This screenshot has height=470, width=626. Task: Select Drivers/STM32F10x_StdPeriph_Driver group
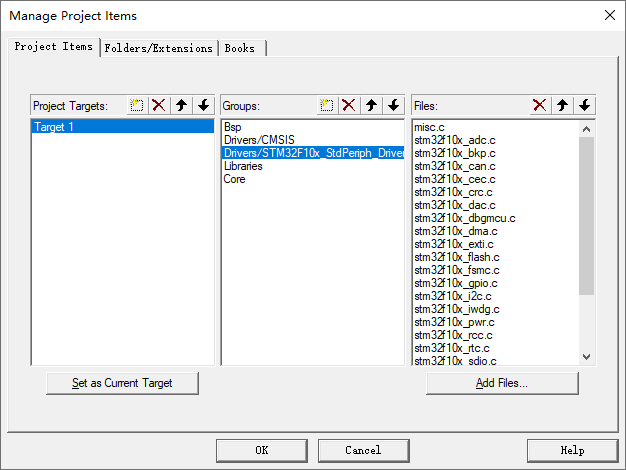coord(313,153)
